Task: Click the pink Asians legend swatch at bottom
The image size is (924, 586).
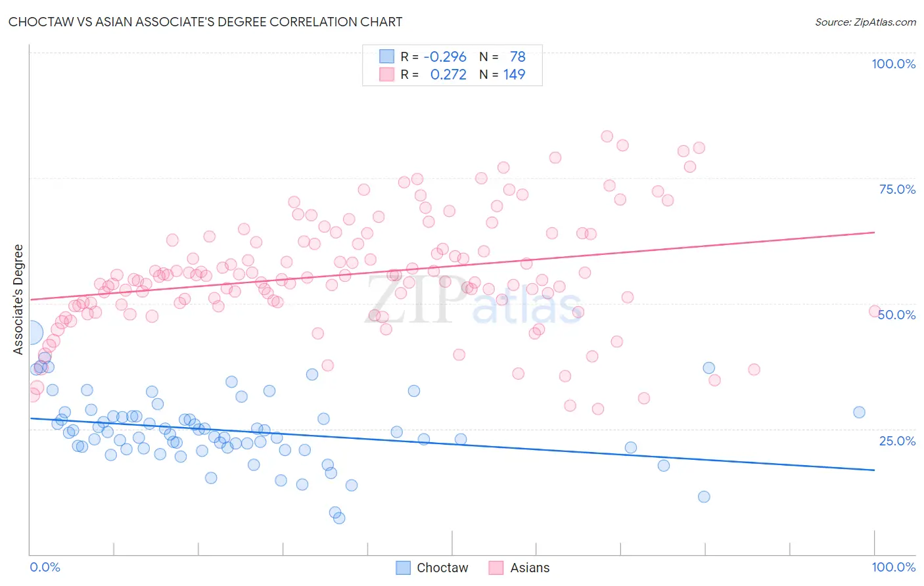Action: pos(496,568)
